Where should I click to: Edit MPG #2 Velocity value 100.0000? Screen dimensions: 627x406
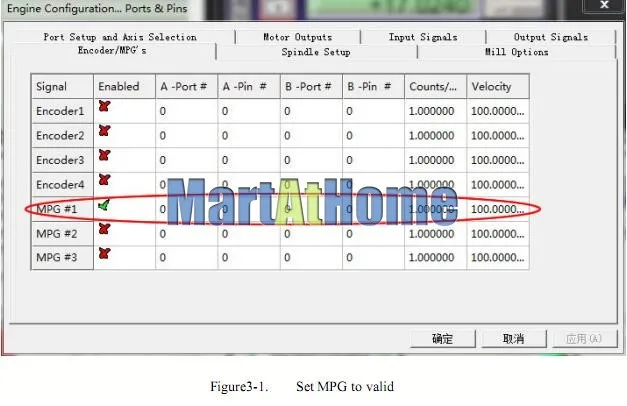(498, 234)
